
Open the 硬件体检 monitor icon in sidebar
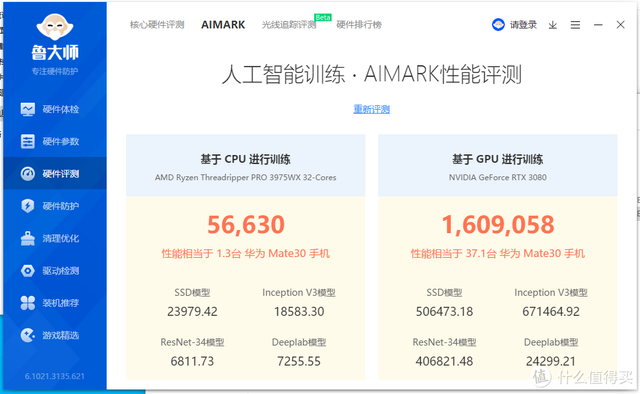(x=28, y=109)
